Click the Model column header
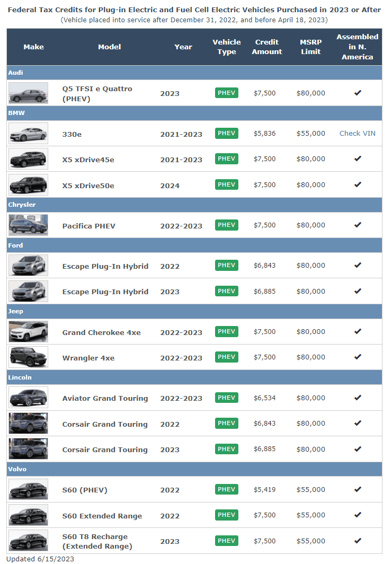The width and height of the screenshot is (392, 564). coord(110,47)
